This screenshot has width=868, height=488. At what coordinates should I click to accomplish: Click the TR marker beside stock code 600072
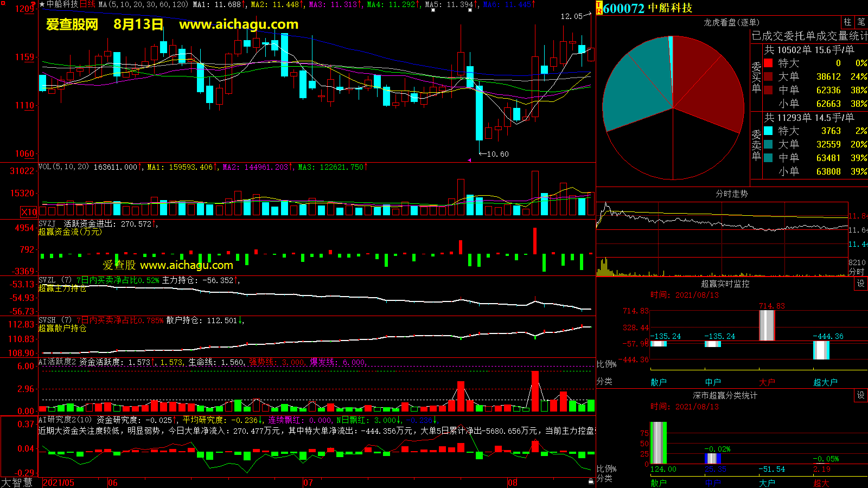point(599,8)
